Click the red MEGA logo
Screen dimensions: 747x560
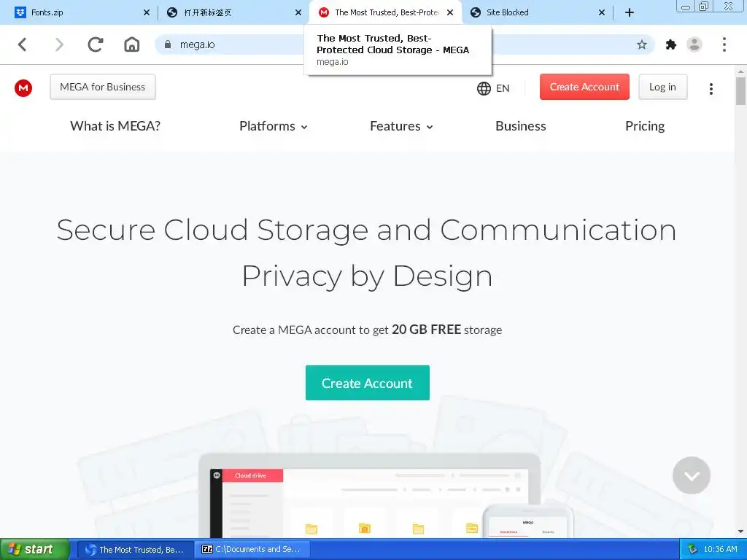click(x=23, y=87)
